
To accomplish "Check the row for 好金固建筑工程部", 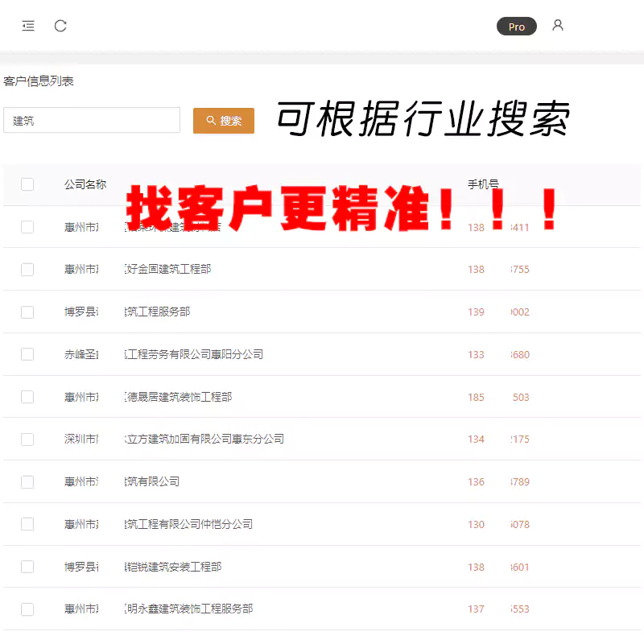I will pos(27,270).
